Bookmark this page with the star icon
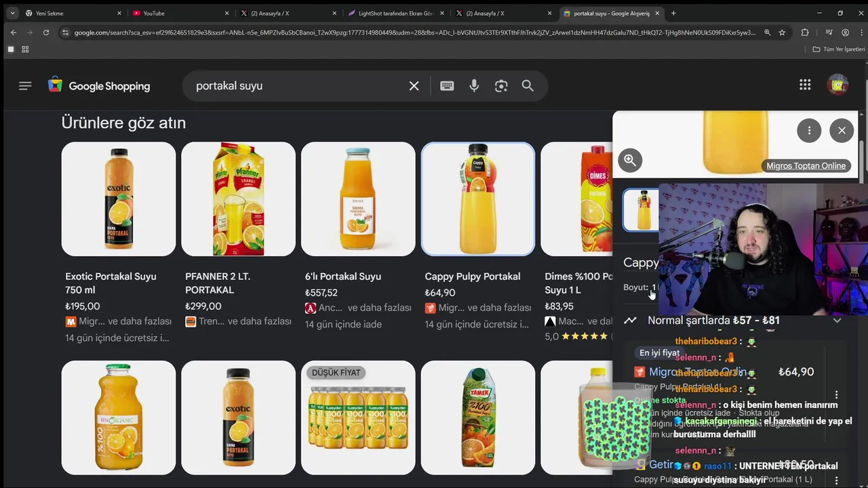Image resolution: width=868 pixels, height=488 pixels. point(782,33)
